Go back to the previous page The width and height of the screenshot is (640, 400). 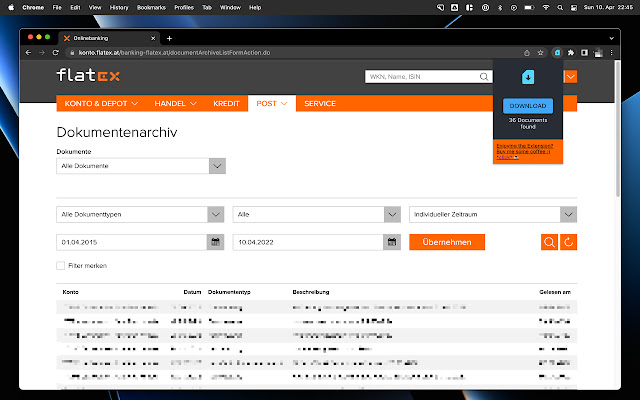28,53
